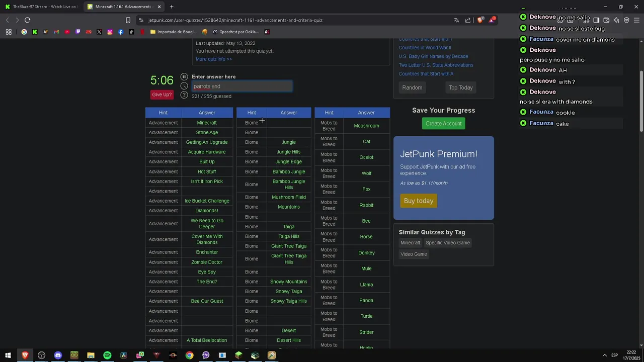The width and height of the screenshot is (644, 362).
Task: Open Google bookmark icon
Action: (x=24, y=32)
